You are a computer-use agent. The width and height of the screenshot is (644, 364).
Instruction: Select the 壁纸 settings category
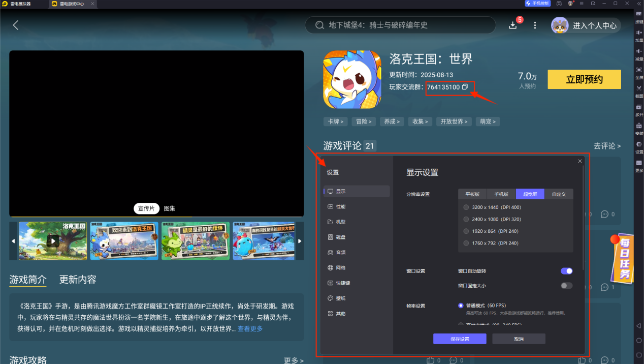click(357, 298)
